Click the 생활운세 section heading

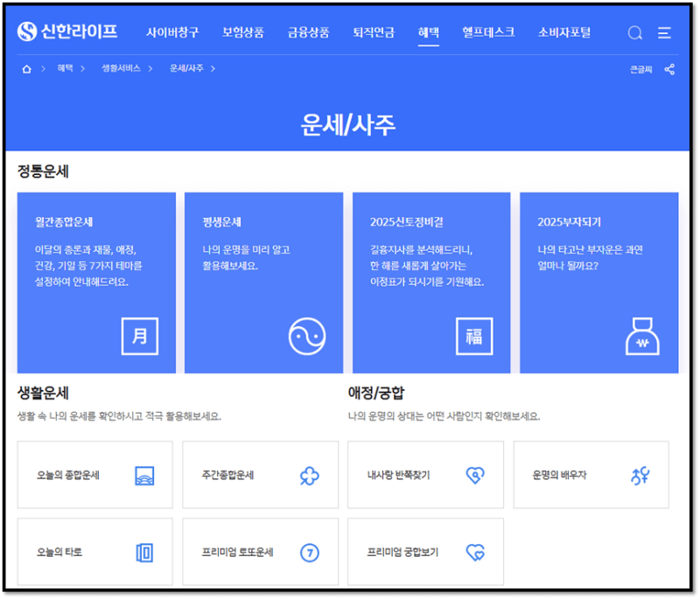(43, 393)
